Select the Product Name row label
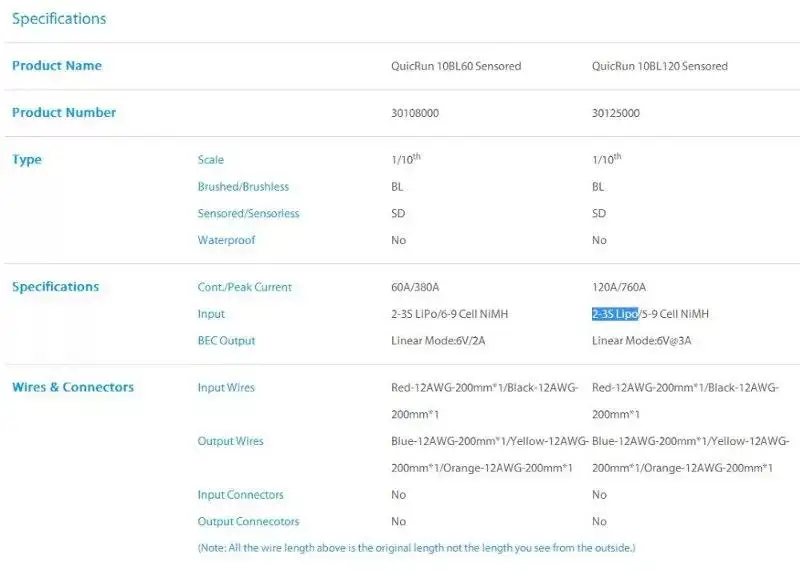The image size is (800, 570). [x=57, y=66]
